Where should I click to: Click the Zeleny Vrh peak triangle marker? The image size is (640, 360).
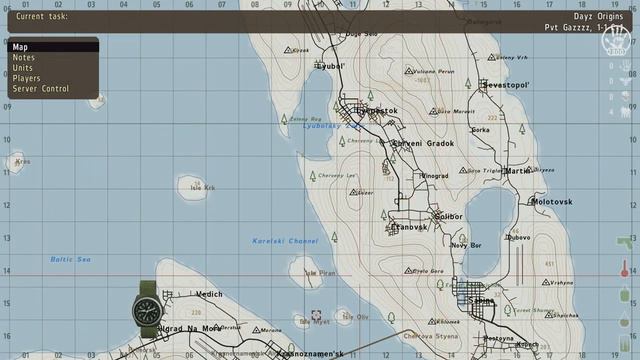pyautogui.click(x=492, y=58)
